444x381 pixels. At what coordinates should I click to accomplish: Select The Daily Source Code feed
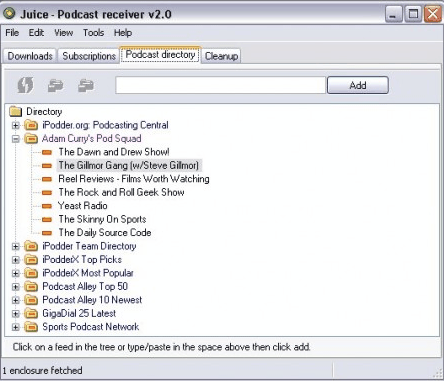105,233
